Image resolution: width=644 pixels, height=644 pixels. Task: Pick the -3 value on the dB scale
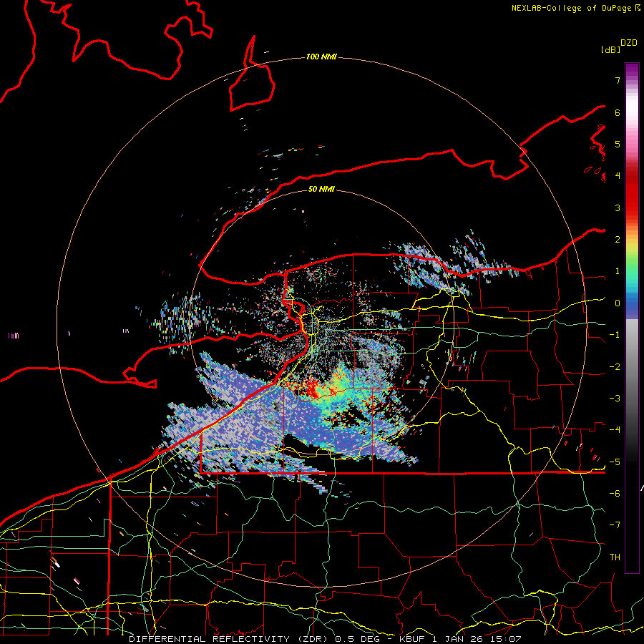(x=615, y=399)
